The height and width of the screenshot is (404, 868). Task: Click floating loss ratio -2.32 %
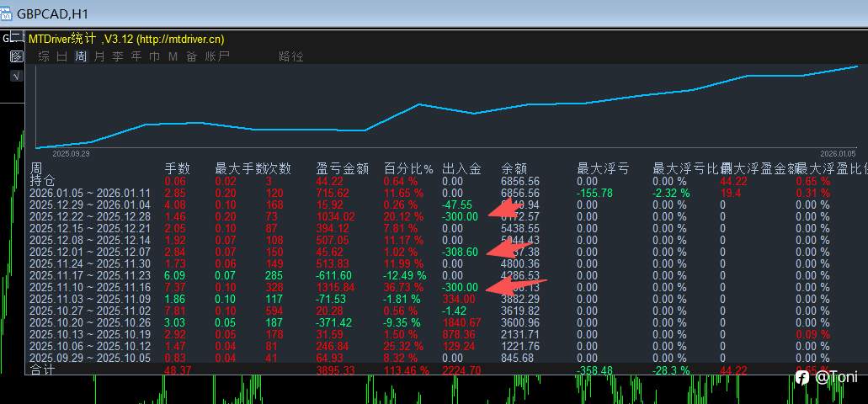point(672,193)
